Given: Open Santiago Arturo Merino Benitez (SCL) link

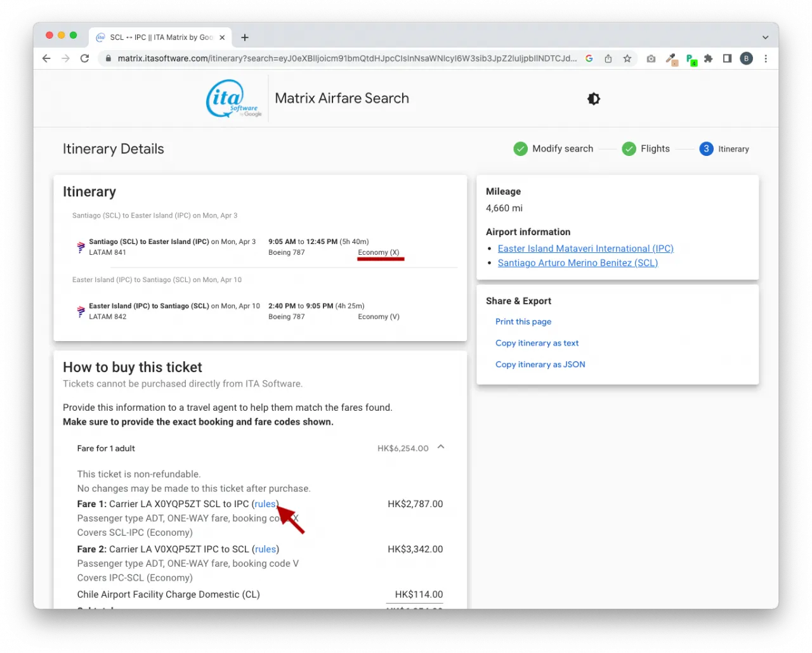Looking at the screenshot, I should (578, 262).
